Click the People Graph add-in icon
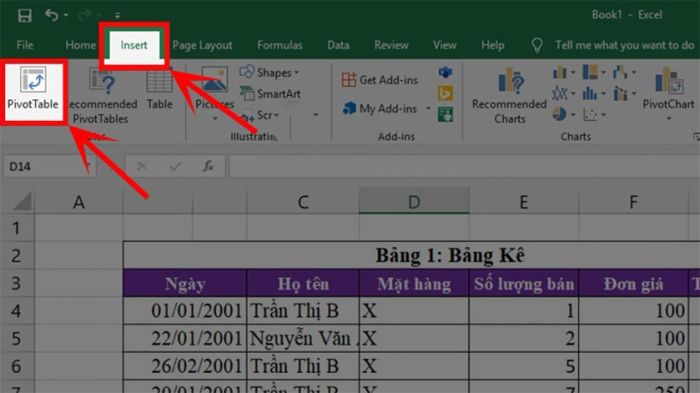The image size is (700, 393). pos(446,115)
